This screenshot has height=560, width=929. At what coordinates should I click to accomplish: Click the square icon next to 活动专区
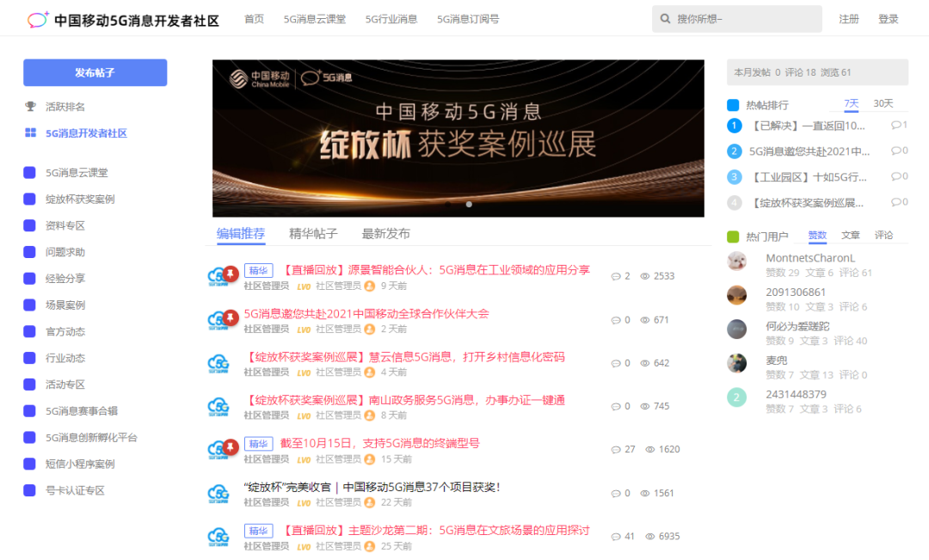pyautogui.click(x=29, y=384)
